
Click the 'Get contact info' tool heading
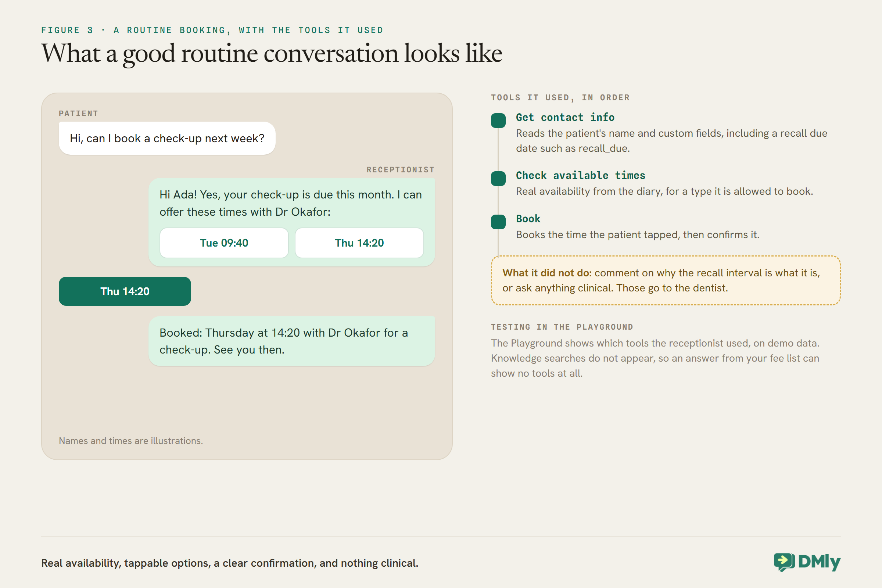(x=565, y=117)
